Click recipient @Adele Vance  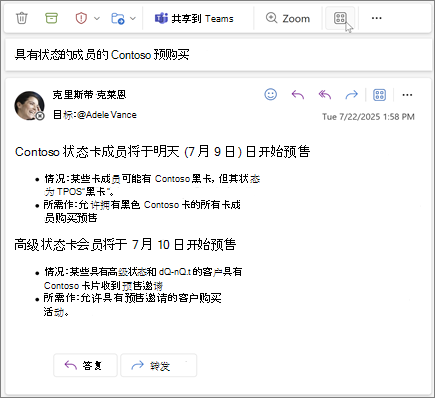[107, 115]
